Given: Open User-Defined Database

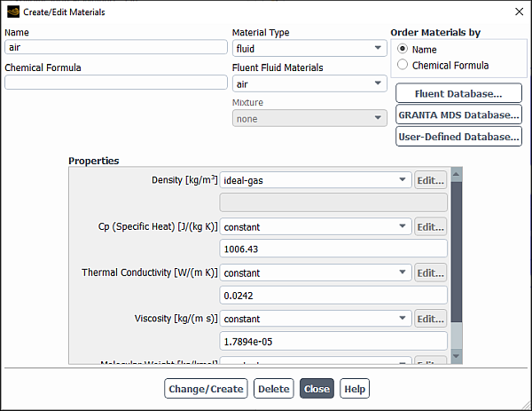Looking at the screenshot, I should (x=458, y=137).
